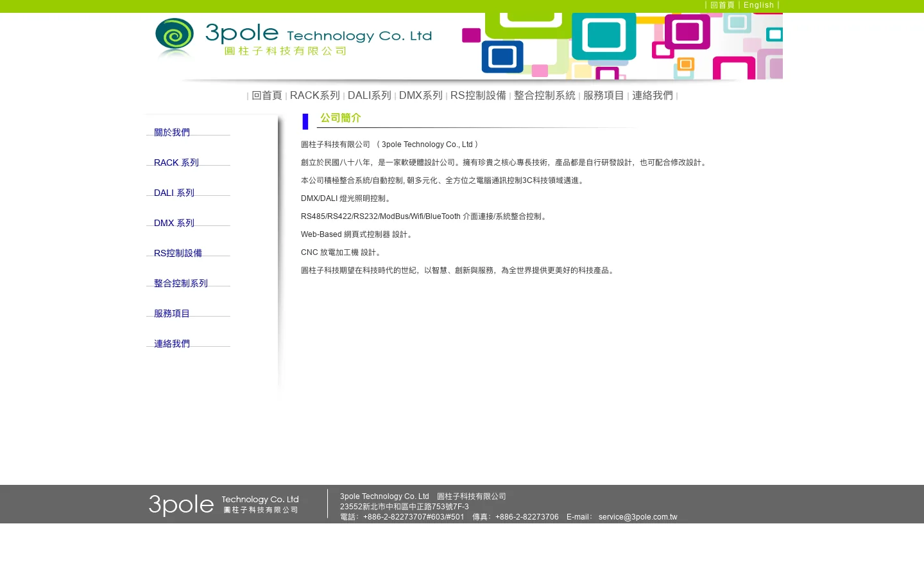
Task: Open 連絡我們 in the main navigation menu
Action: (653, 96)
